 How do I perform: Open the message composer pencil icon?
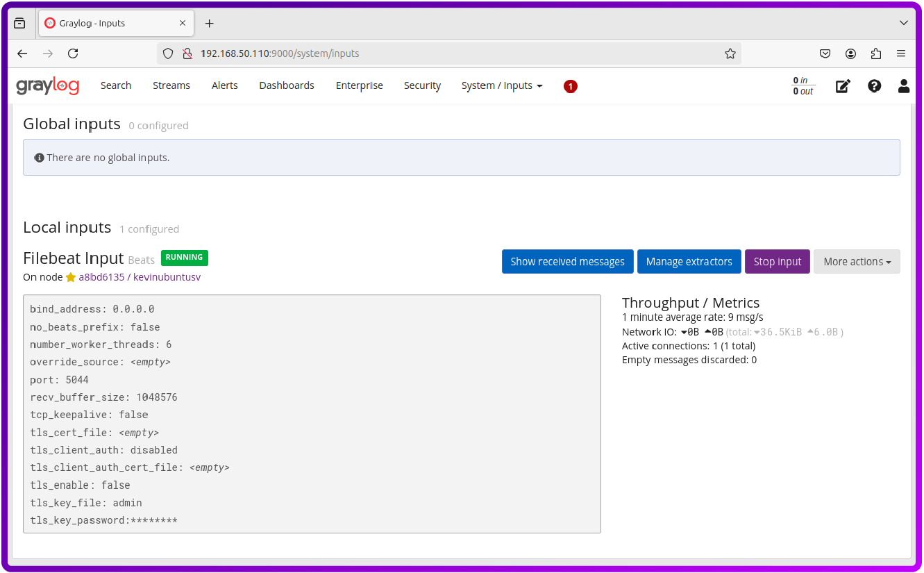[843, 85]
